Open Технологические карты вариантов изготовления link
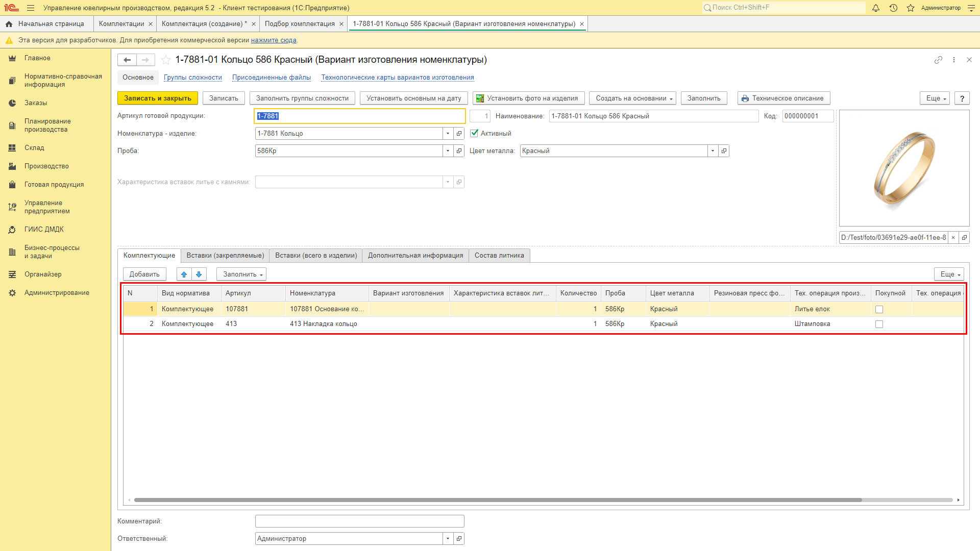 tap(398, 78)
